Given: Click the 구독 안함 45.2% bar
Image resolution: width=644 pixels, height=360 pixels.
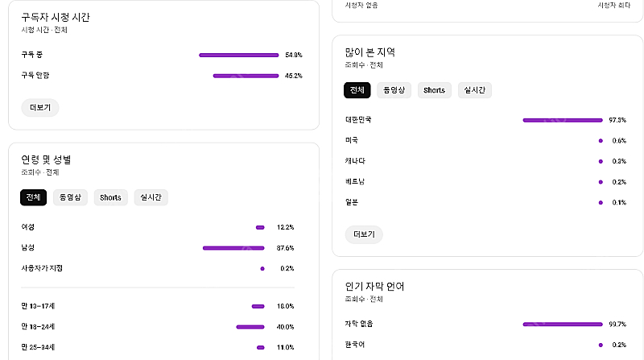Looking at the screenshot, I should (246, 76).
